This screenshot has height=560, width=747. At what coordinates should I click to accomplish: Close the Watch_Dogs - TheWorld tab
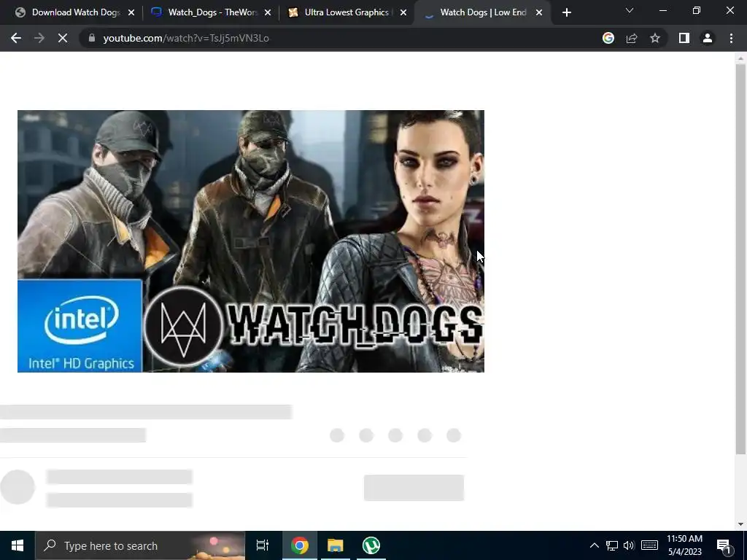tap(268, 13)
